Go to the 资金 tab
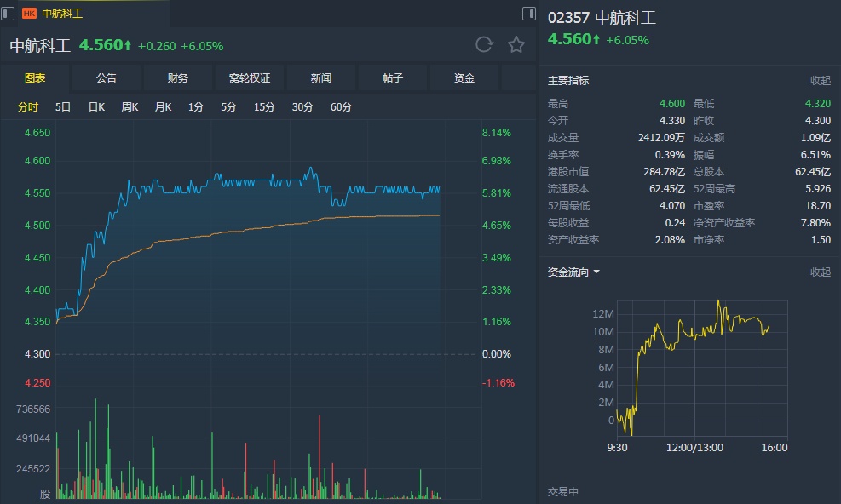This screenshot has height=504, width=841. [464, 78]
